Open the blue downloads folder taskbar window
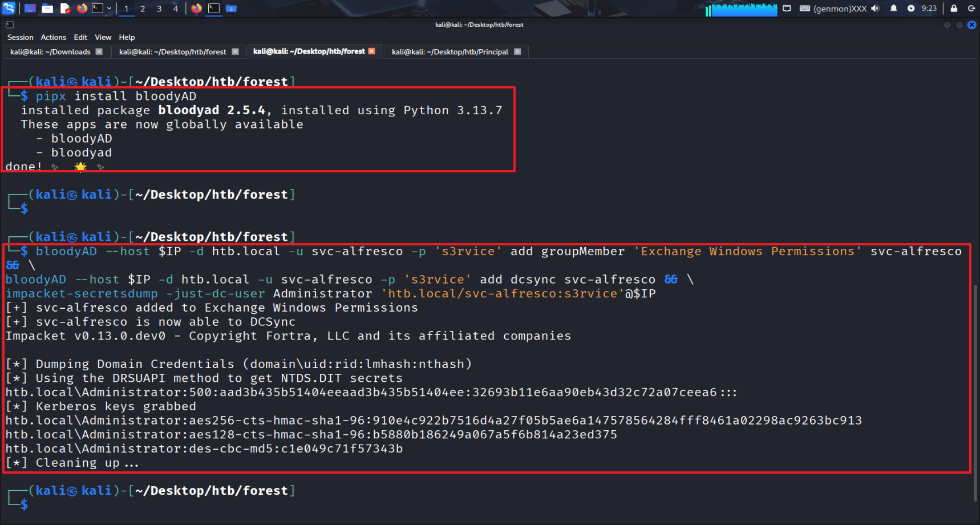Screen dimensions: 980x525 pyautogui.click(x=231, y=9)
